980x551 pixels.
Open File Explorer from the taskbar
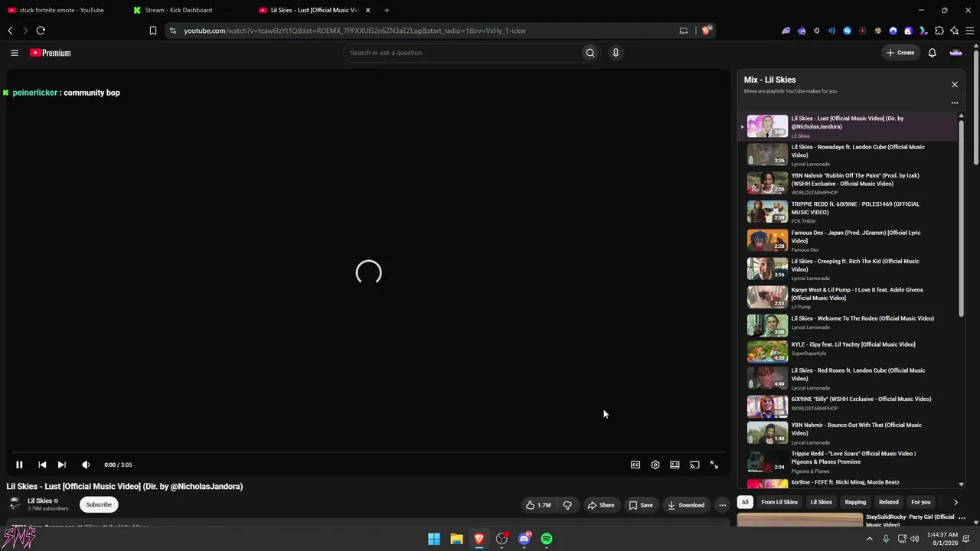click(x=456, y=539)
